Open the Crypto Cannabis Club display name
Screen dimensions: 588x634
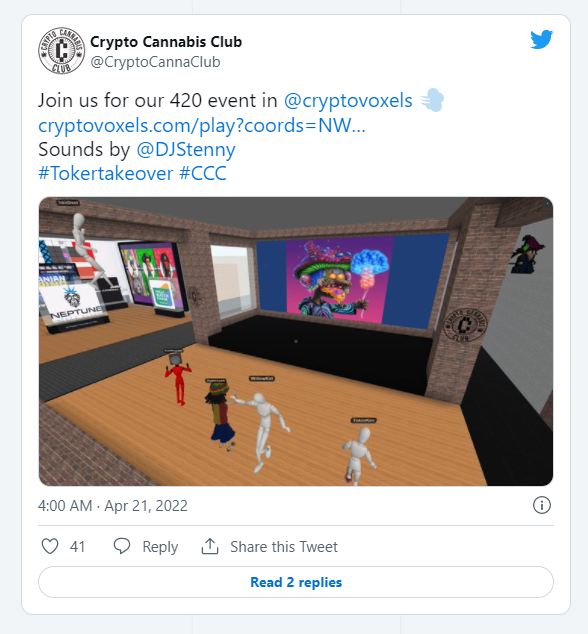(166, 42)
